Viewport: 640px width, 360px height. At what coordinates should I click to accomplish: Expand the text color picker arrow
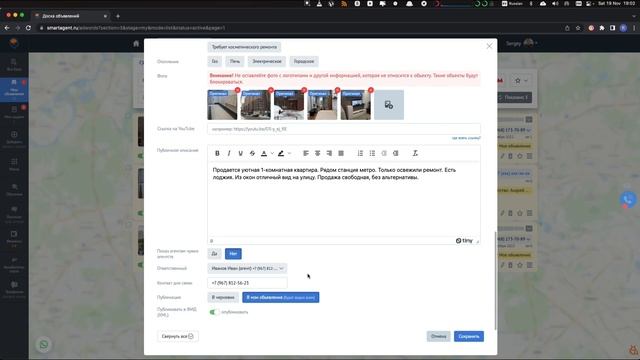tap(272, 153)
